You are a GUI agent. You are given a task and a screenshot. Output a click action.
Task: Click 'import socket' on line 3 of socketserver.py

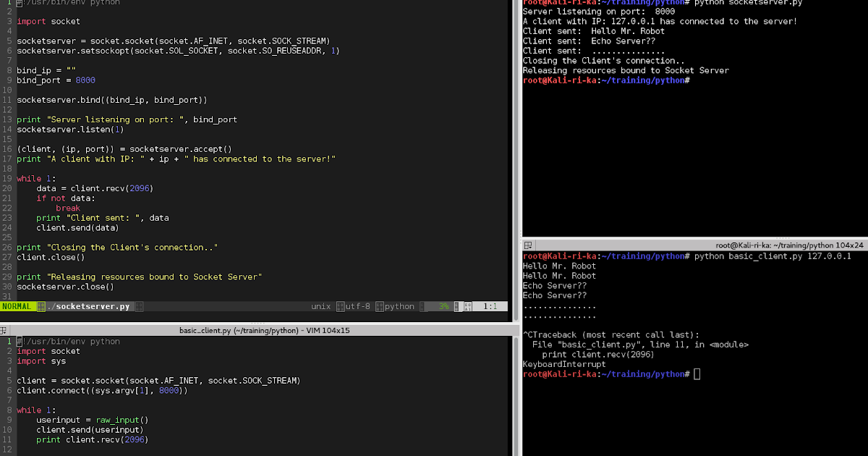[x=48, y=22]
